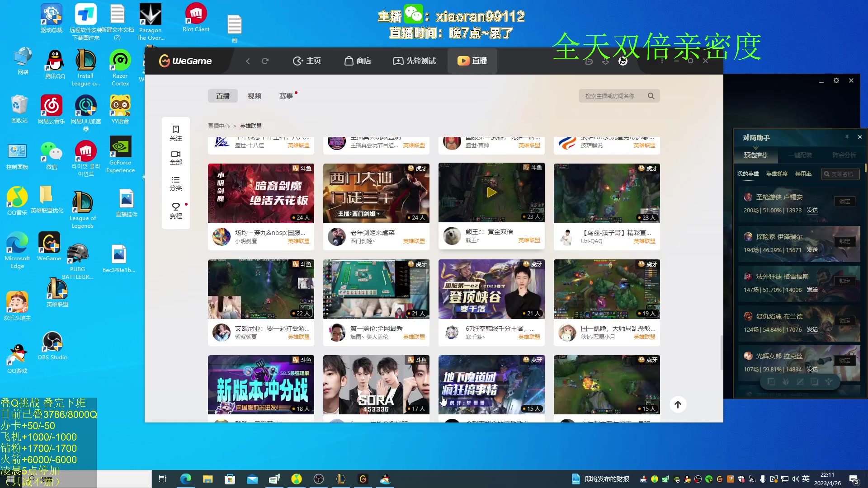Switch to 英雄梯度 filter

pyautogui.click(x=777, y=174)
